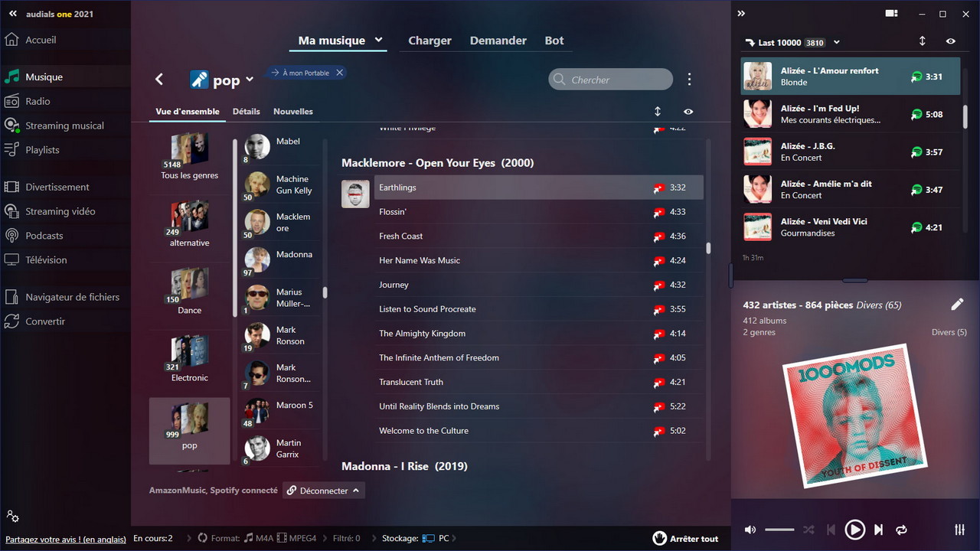Select the Vue d'ensemble tab
Image resolution: width=980 pixels, height=551 pixels.
[188, 112]
